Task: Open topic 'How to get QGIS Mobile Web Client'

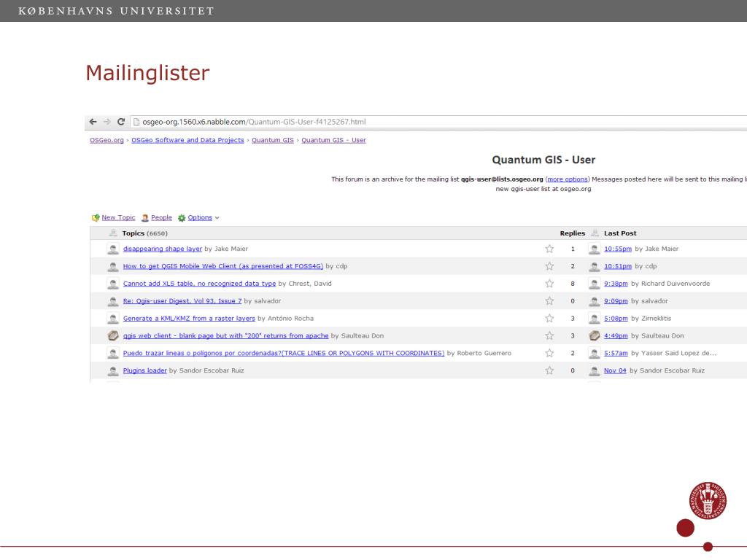Action: [x=223, y=266]
